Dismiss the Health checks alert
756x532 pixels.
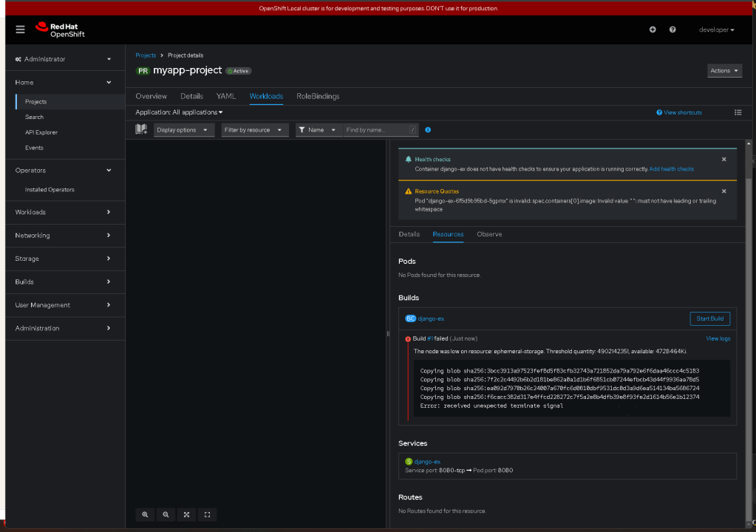pos(723,160)
